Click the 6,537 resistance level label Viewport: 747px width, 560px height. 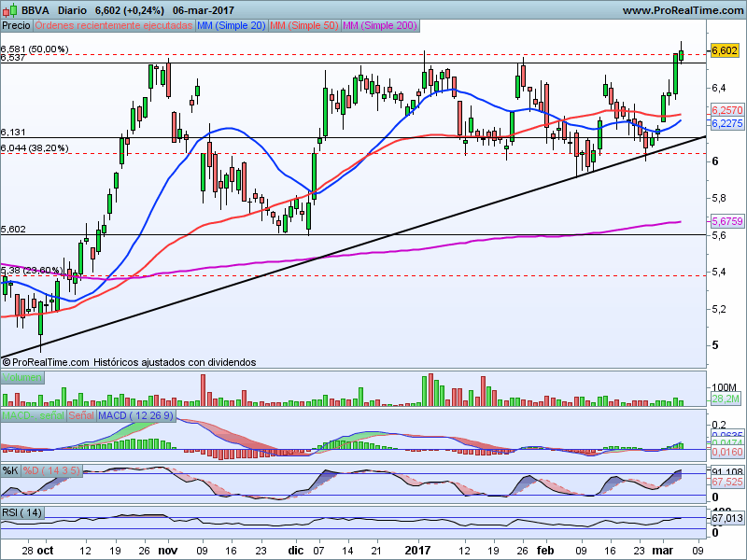tap(13, 58)
